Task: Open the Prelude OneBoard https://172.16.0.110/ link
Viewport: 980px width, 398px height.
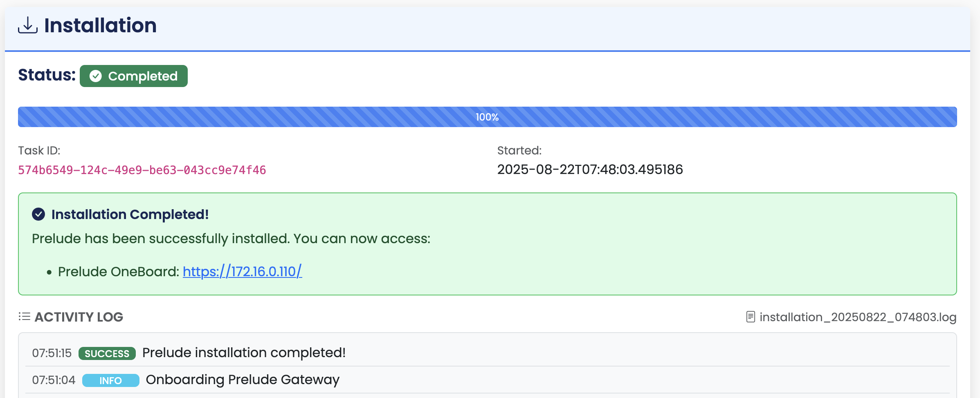Action: 242,271
